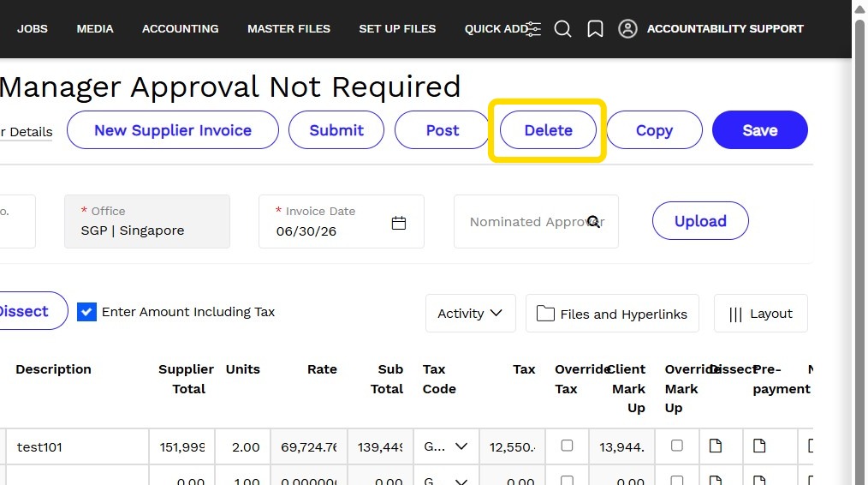Toggle Enter Amount Including Tax checkbox
Viewport: 868px width, 485px height.
86,312
